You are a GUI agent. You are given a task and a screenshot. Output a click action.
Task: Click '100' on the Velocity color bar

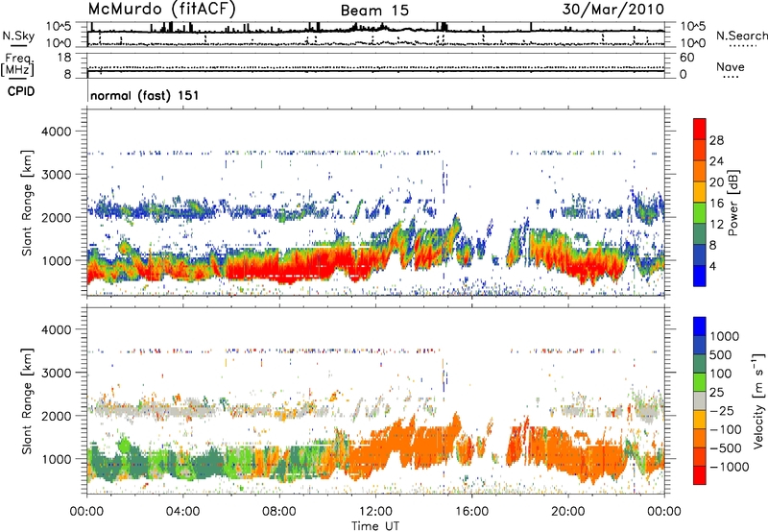(721, 374)
